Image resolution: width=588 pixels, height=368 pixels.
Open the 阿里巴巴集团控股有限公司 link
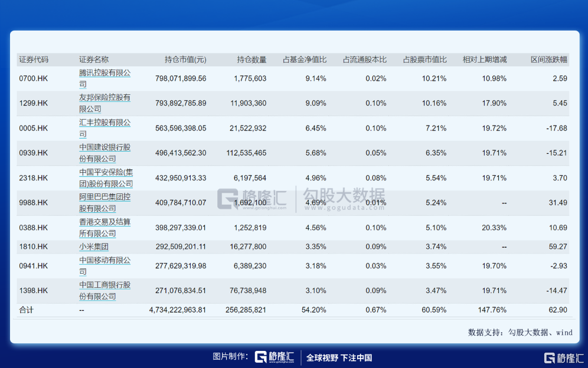pyautogui.click(x=104, y=202)
